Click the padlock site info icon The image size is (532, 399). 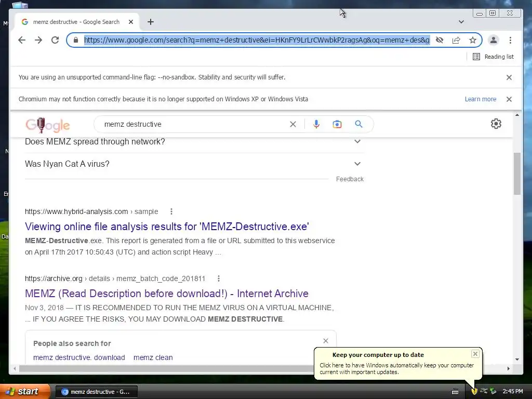(x=76, y=40)
